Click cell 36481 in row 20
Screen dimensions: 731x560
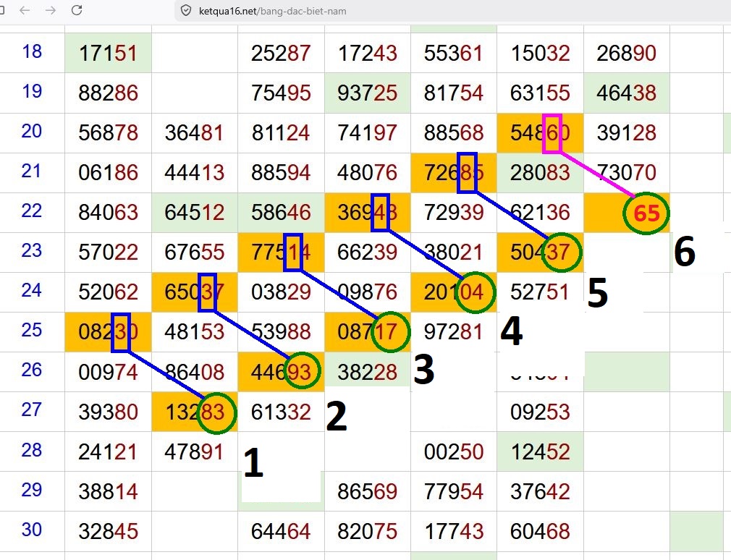[195, 133]
